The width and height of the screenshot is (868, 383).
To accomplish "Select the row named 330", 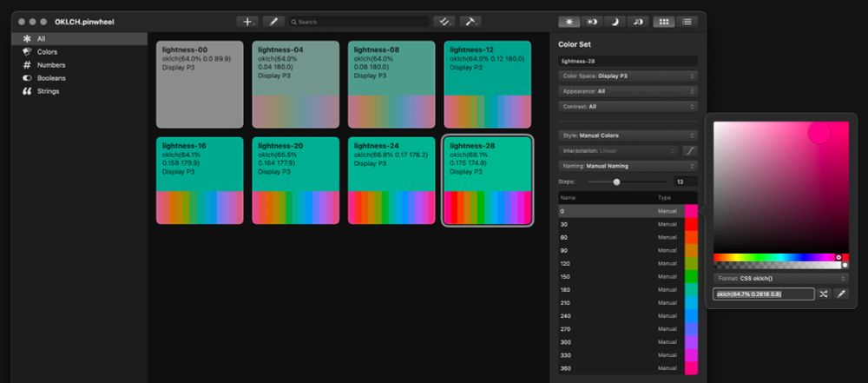I will point(628,355).
